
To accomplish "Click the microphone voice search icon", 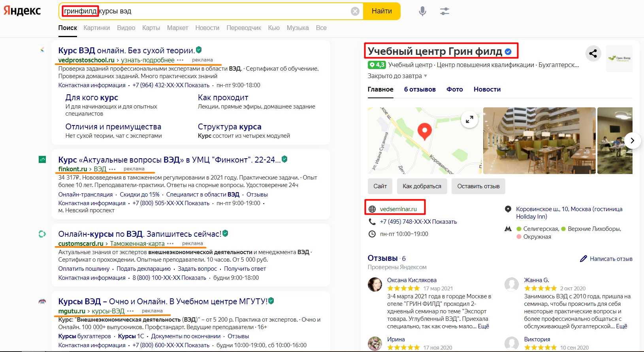I will 422,11.
